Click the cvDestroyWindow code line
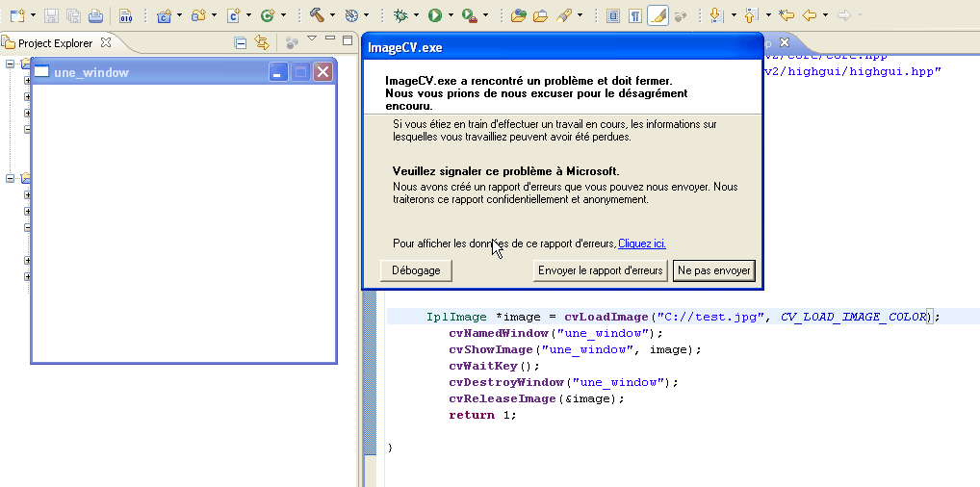Screen dimensions: 980x487 (x=563, y=382)
